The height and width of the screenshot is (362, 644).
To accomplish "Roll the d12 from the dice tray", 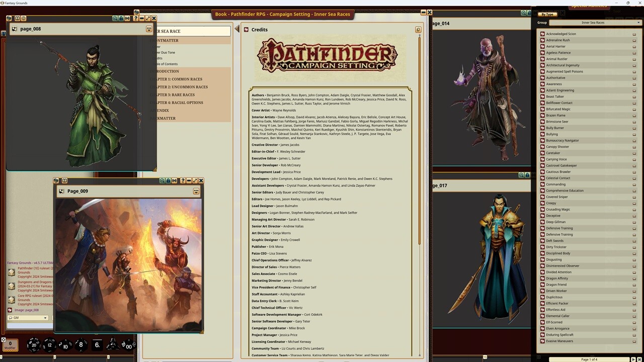I will point(49,345).
